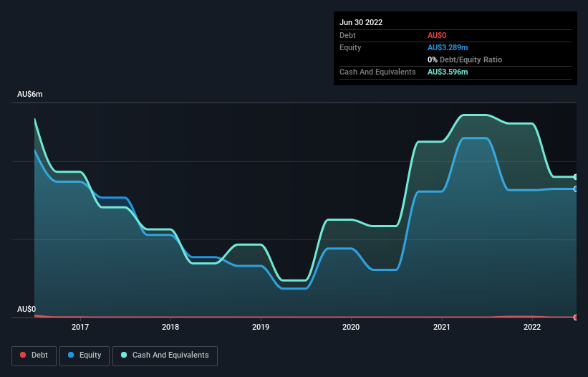Click the 2022 x-axis label
This screenshot has width=588, height=377.
[532, 327]
